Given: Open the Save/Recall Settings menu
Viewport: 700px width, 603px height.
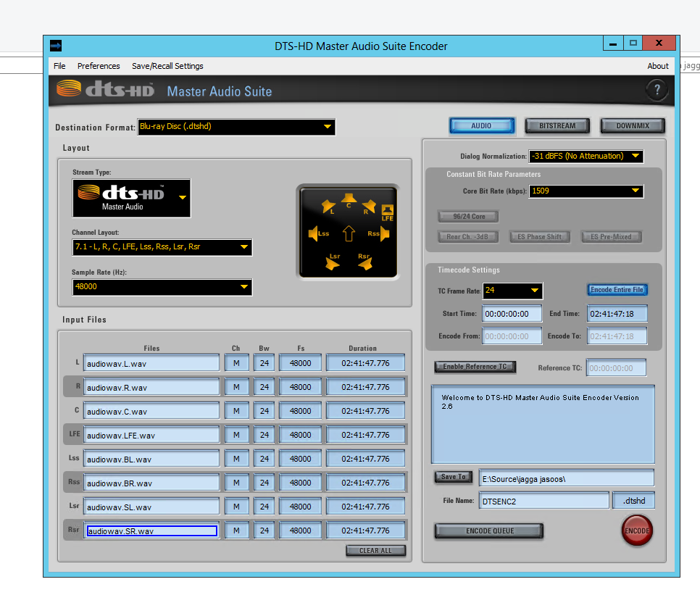Looking at the screenshot, I should point(167,66).
